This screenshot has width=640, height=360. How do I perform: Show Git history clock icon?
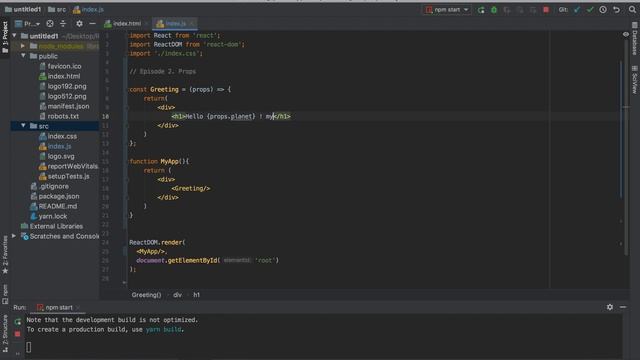603,10
